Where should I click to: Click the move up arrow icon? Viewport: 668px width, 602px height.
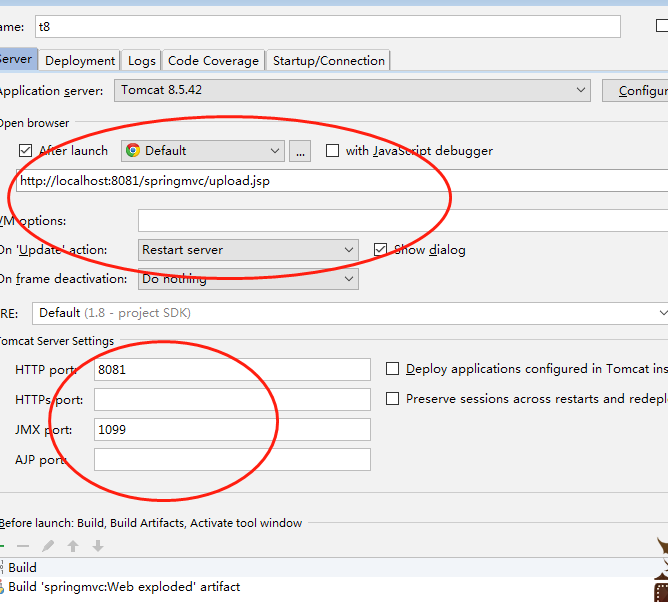(x=73, y=546)
